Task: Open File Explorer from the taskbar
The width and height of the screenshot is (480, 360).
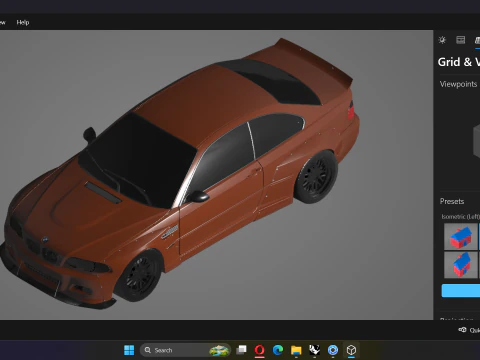Action: (296, 350)
